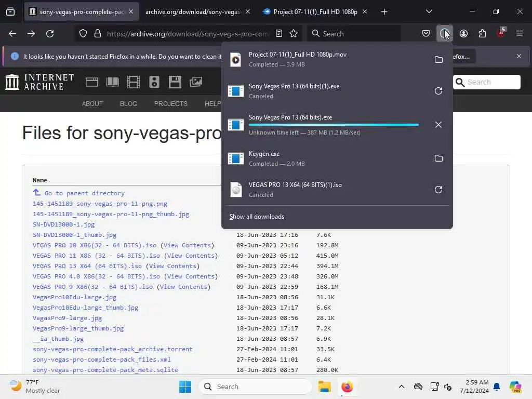532x399 pixels.
Task: Open BLOG in the archive navigation
Action: click(x=128, y=104)
